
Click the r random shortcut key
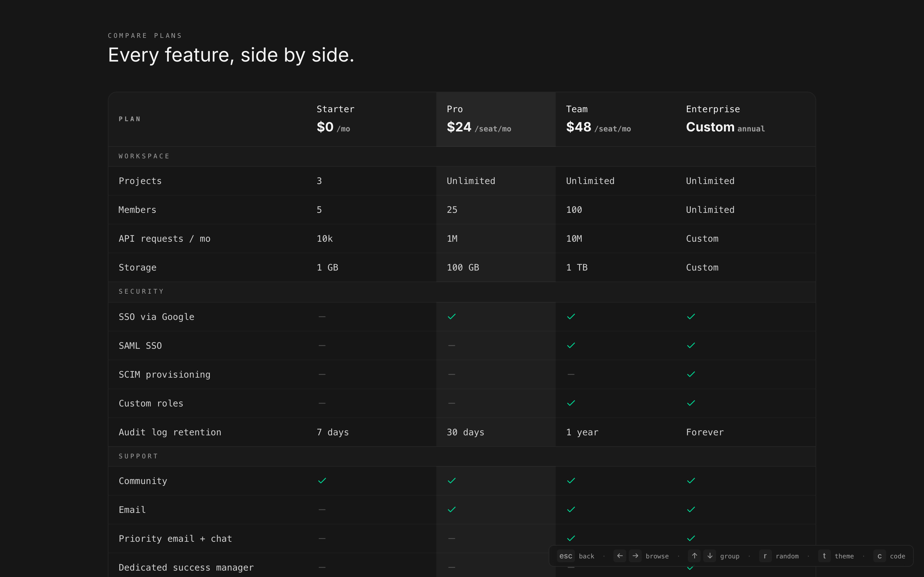click(765, 556)
